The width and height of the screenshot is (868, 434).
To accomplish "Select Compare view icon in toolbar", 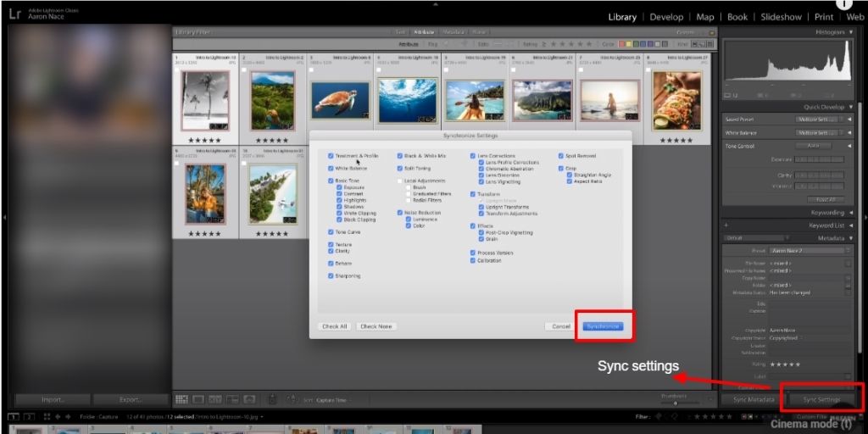I will point(216,399).
